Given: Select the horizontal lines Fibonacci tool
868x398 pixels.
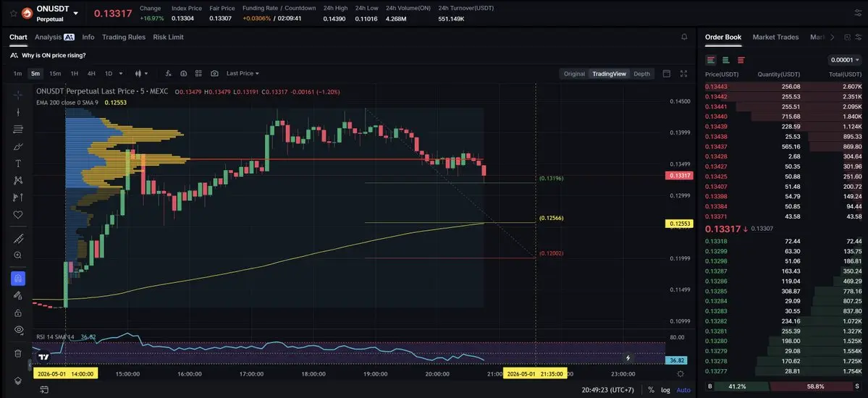Looking at the screenshot, I should pos(17,129).
